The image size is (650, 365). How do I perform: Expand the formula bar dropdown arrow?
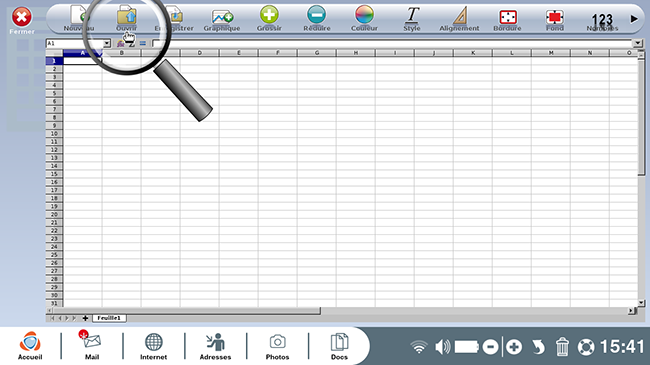(x=638, y=43)
